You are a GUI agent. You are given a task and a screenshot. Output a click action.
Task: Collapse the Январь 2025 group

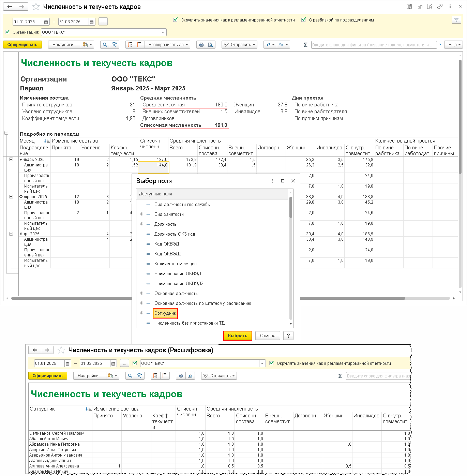tap(11, 160)
